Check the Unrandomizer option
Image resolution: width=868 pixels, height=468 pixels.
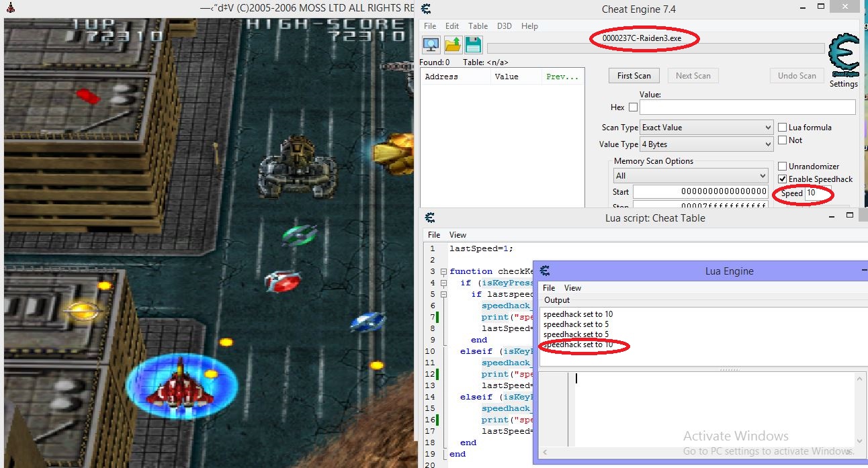point(782,166)
